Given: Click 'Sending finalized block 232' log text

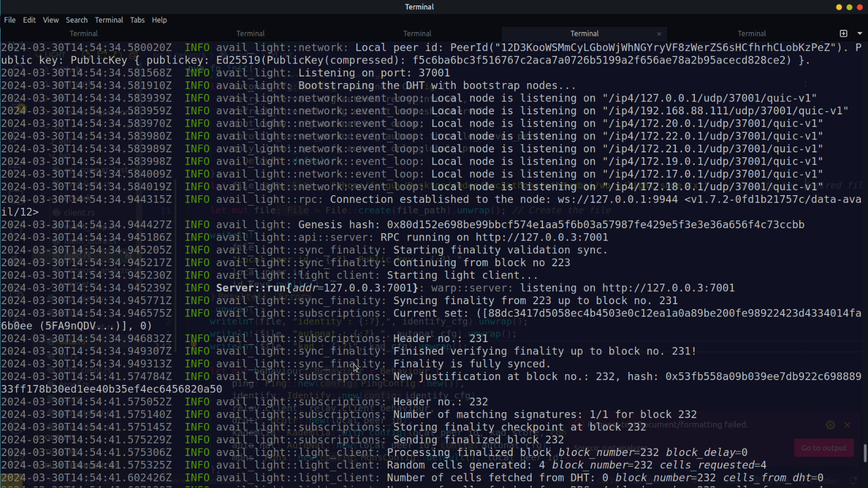Looking at the screenshot, I should [x=478, y=440].
